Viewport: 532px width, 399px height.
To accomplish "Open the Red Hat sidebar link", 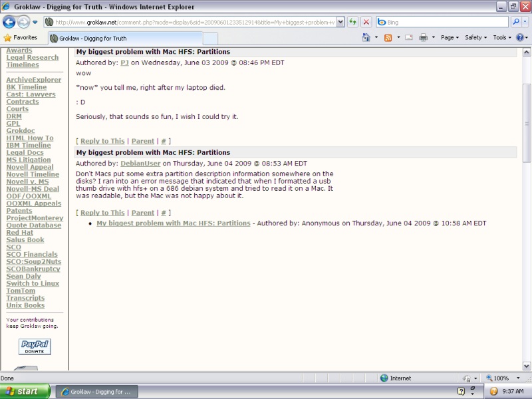I will 20,233.
